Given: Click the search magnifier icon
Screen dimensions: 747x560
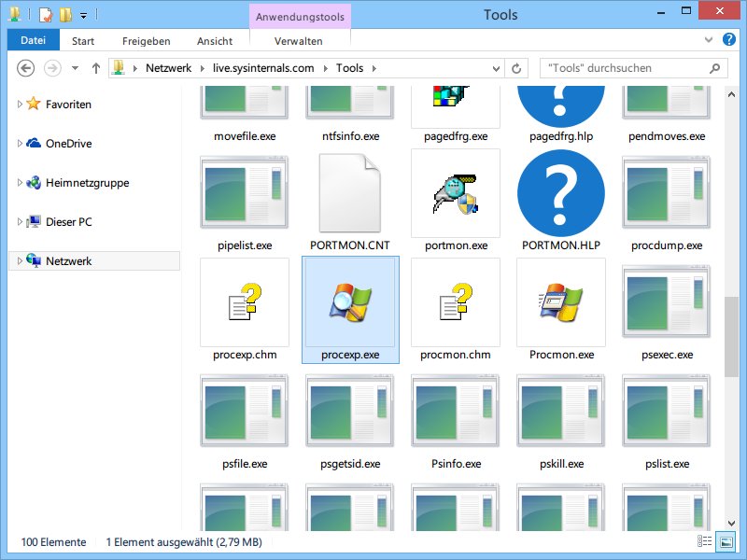Looking at the screenshot, I should 714,68.
